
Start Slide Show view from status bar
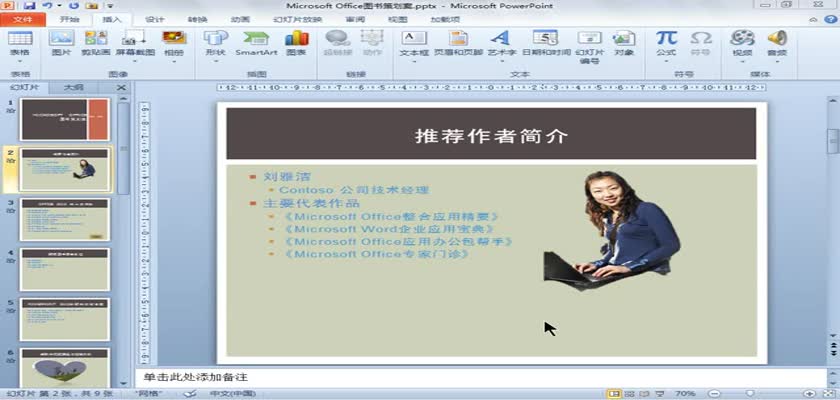(661, 394)
